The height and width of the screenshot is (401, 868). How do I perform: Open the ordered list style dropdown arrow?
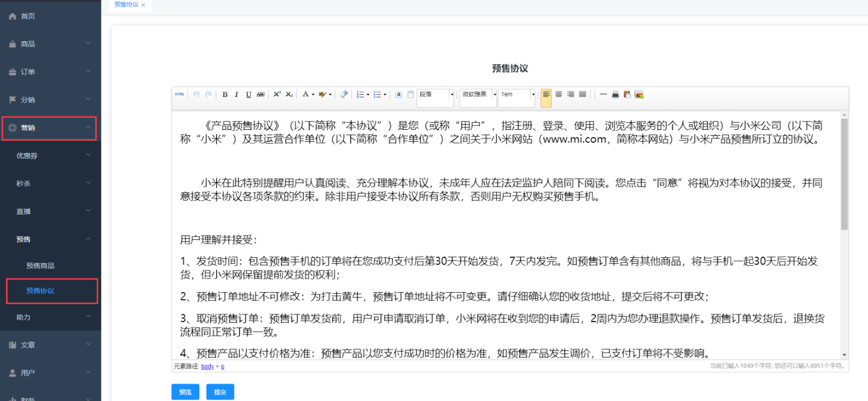[x=368, y=94]
